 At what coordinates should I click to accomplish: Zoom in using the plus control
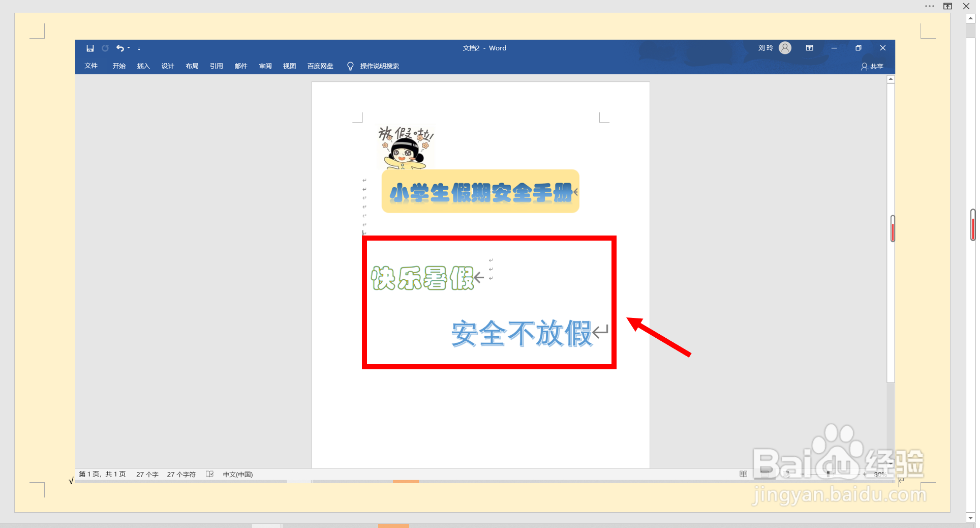point(864,474)
